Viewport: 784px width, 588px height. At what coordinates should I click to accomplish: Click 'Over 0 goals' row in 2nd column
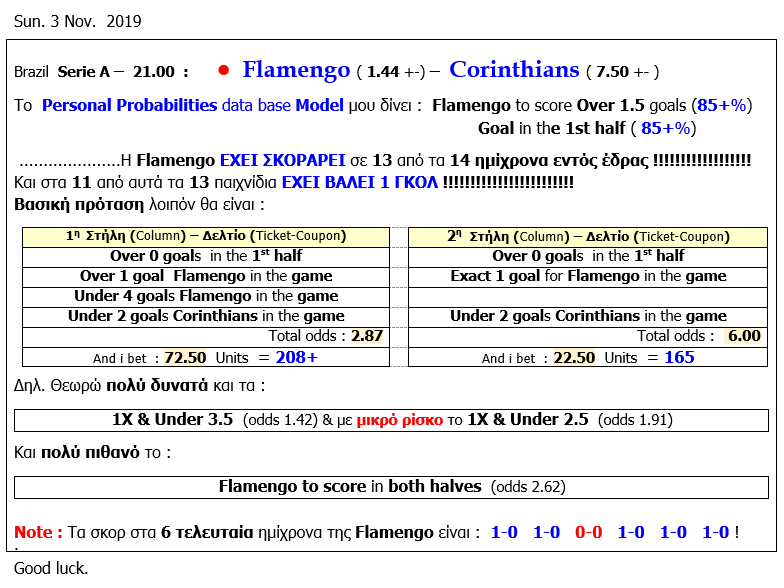tap(588, 256)
